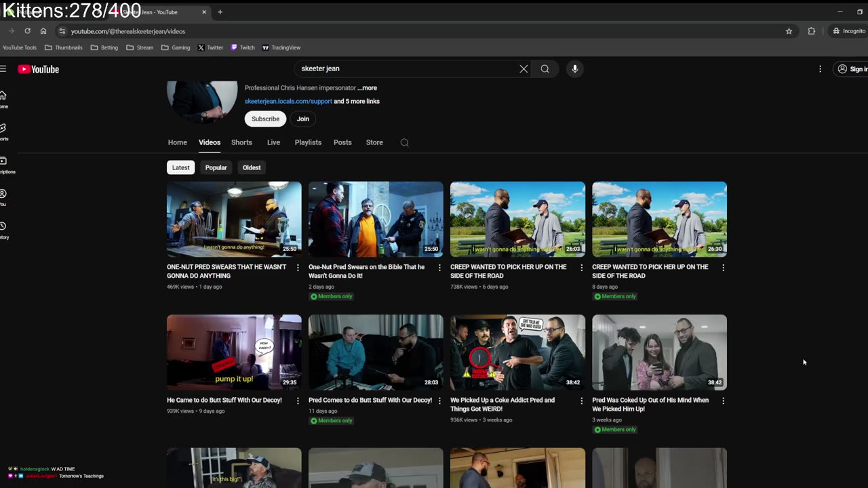Open the Thumbnails bookmark folder
The image size is (868, 488).
pyautogui.click(x=63, y=47)
